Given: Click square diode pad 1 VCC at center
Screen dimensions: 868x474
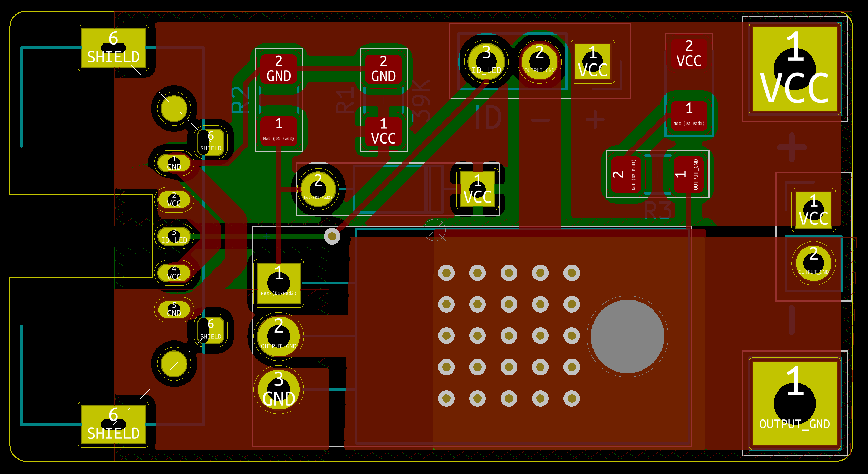Looking at the screenshot, I should 478,189.
